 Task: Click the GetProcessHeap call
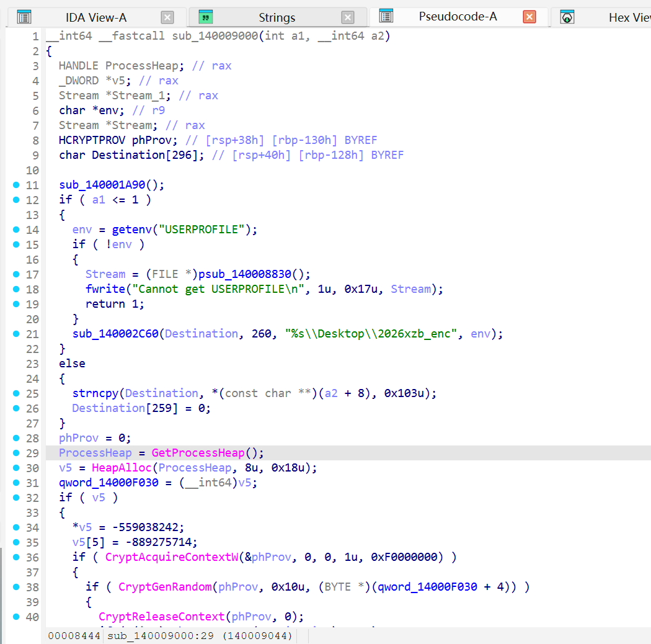[198, 453]
